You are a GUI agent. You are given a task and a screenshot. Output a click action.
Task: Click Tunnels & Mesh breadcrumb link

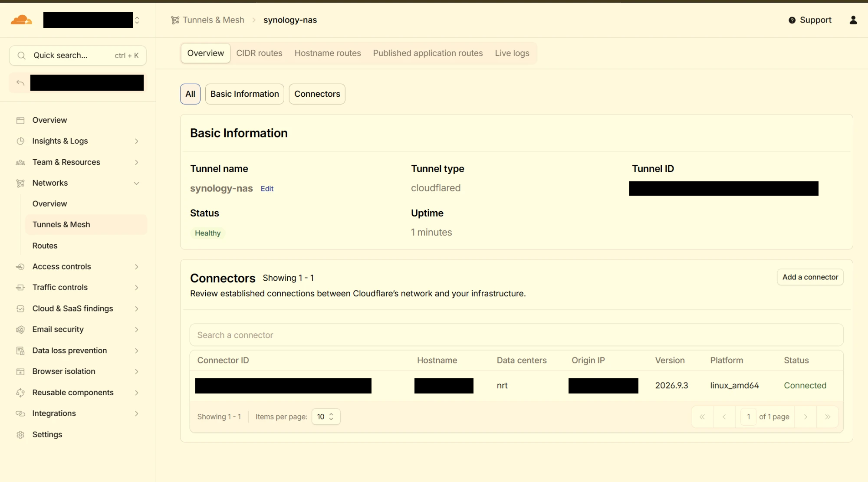click(214, 20)
